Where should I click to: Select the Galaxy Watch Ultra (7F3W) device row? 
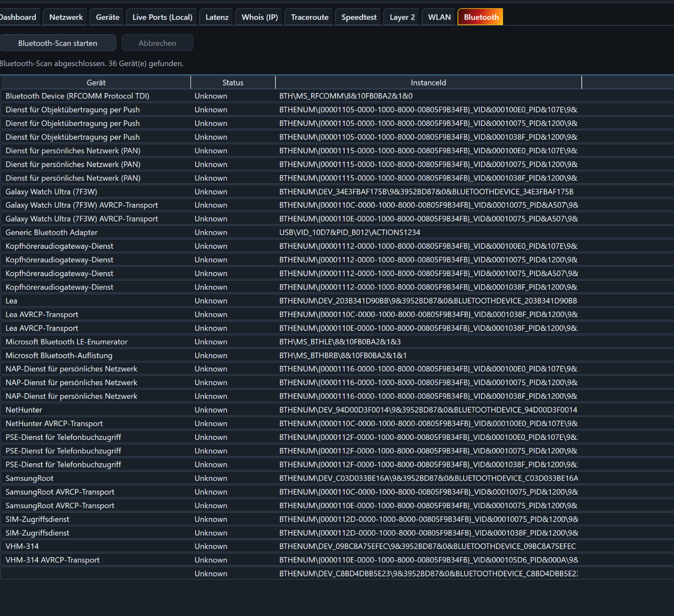[337, 192]
